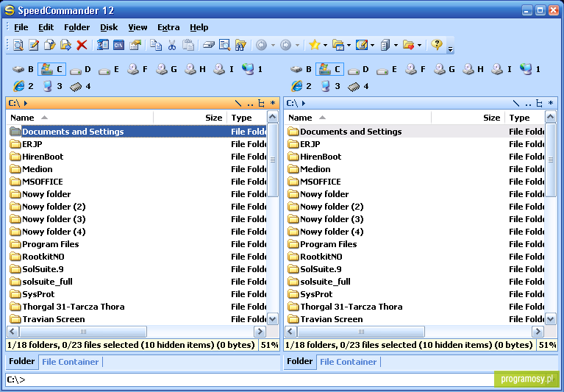Click right panel vertical scroll up arrow
Viewport: 564px width, 392px height.
551,117
